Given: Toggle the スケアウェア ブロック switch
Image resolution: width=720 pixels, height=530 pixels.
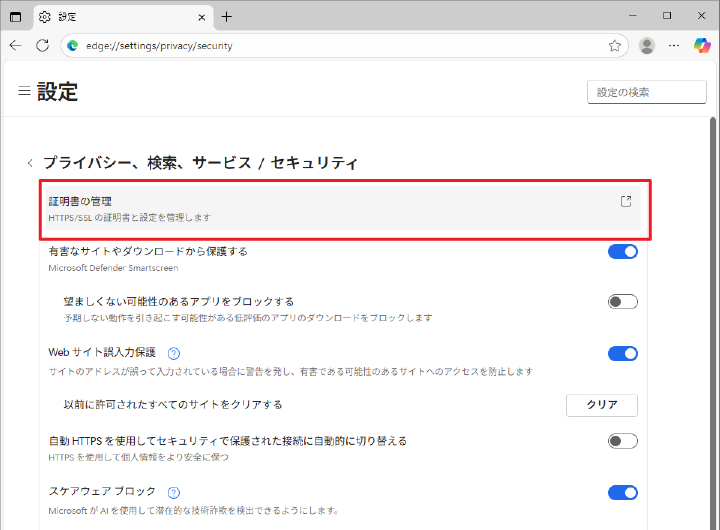Looking at the screenshot, I should coord(622,492).
